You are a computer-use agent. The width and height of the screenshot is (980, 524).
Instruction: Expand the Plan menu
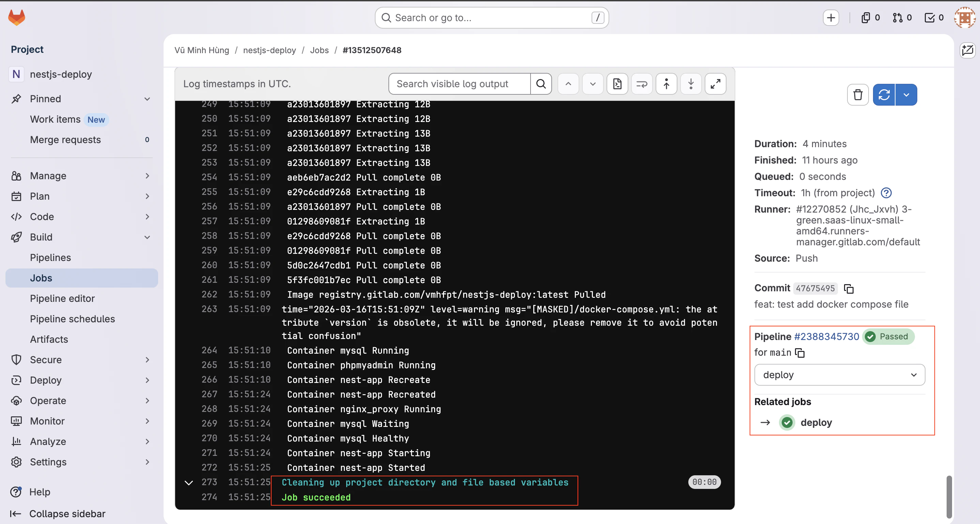tap(147, 196)
